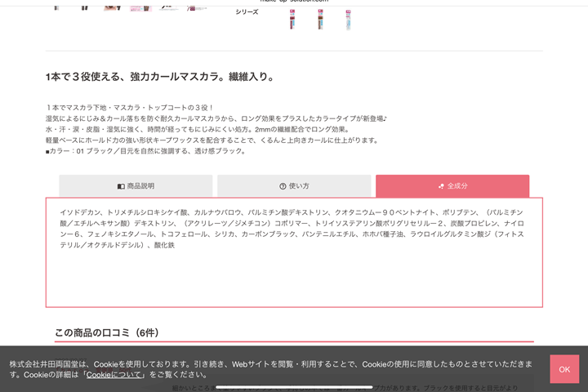Click the fifth product gallery thumbnail
This screenshot has height=392, width=588.
[x=168, y=5]
